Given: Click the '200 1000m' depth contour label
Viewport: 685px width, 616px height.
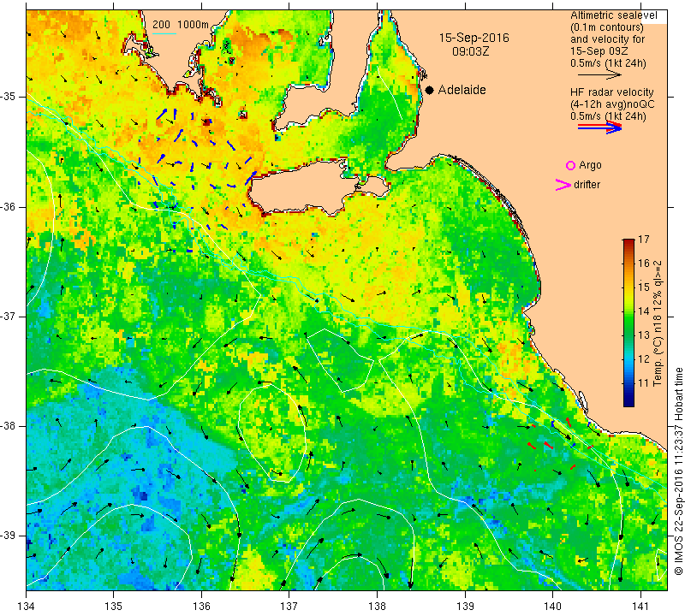Looking at the screenshot, I should [181, 25].
